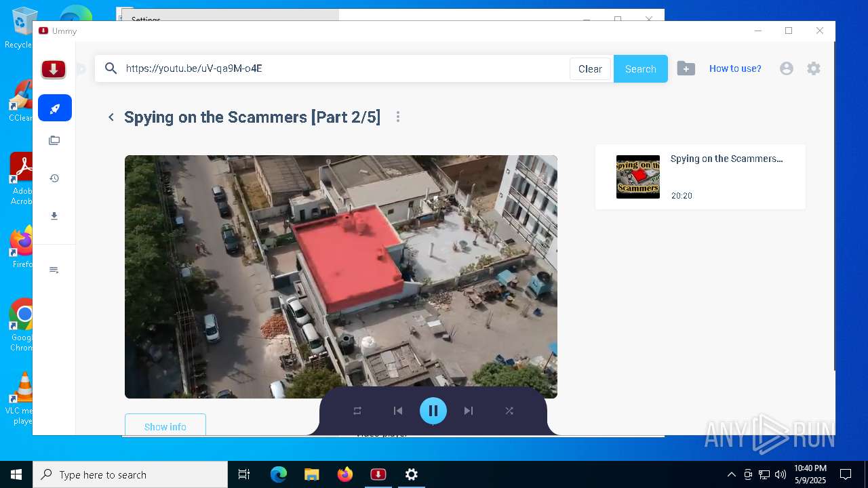Open the notification center

[x=846, y=474]
